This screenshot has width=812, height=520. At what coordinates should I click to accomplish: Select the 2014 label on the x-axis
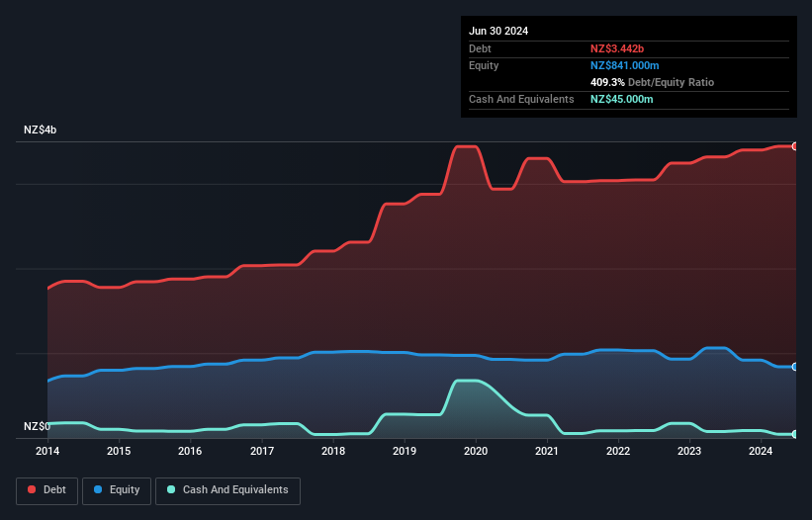47,451
